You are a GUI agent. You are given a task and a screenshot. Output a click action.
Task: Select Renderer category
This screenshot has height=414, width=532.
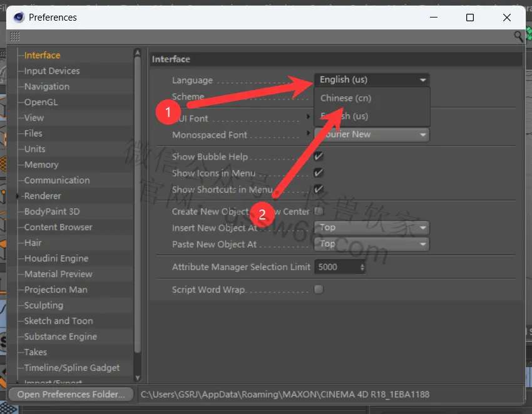click(x=43, y=196)
